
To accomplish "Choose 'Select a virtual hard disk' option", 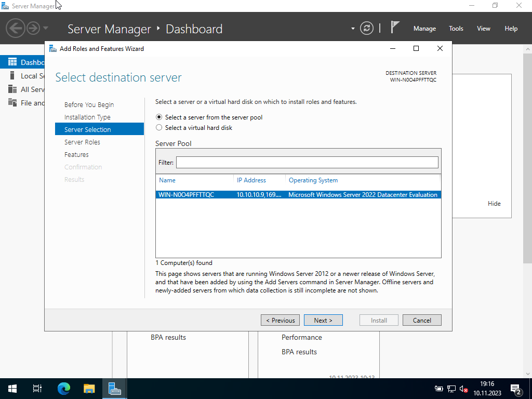I will (x=159, y=128).
